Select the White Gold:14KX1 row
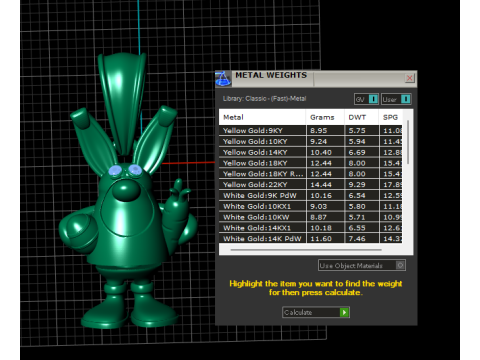Viewport: 480px width, 360px height. click(311, 228)
